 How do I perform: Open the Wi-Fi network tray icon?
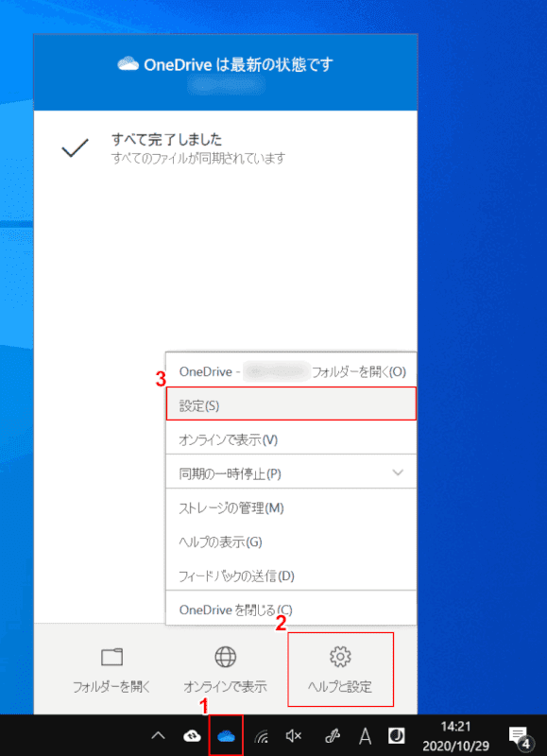pyautogui.click(x=261, y=737)
